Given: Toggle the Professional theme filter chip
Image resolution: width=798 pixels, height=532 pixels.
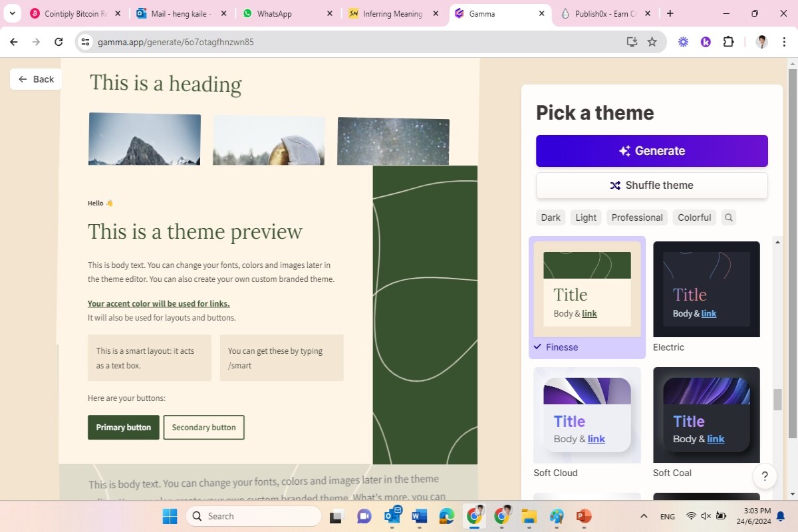Looking at the screenshot, I should [637, 217].
